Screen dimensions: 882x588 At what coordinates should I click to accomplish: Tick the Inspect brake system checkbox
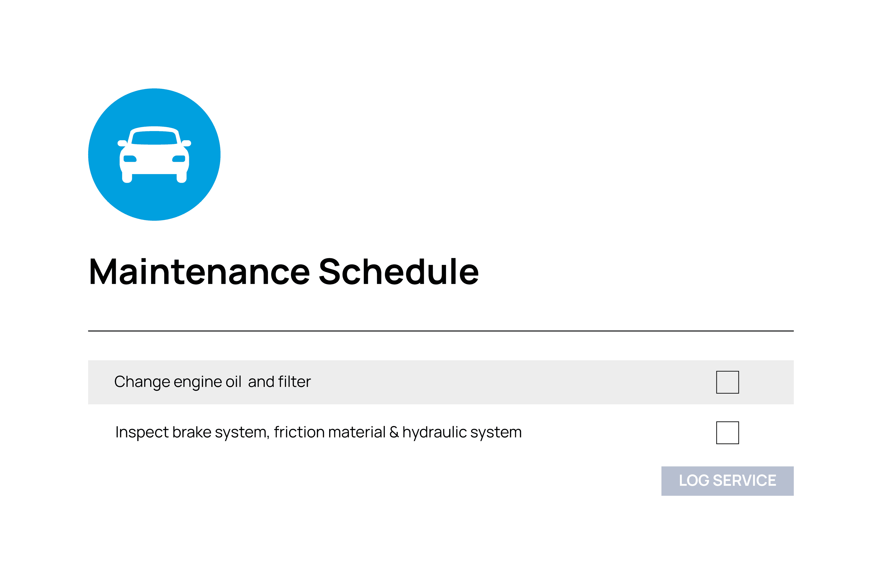pyautogui.click(x=727, y=433)
